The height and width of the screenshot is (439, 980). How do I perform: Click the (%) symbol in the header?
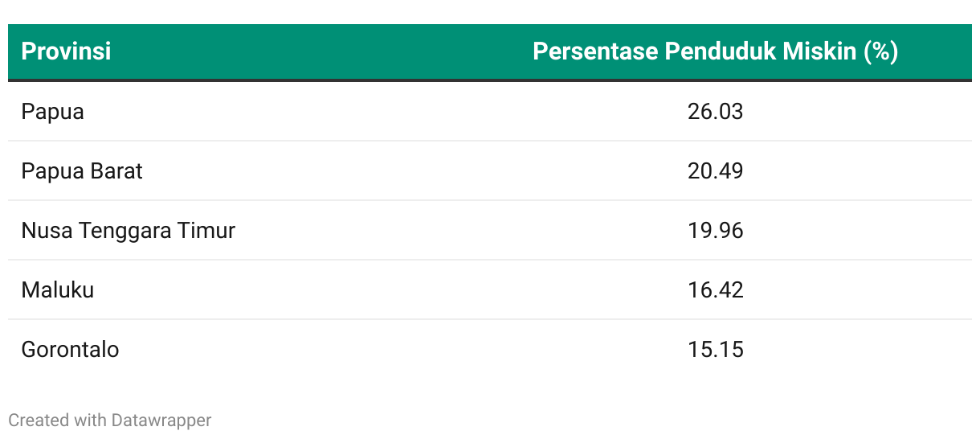[x=880, y=51]
